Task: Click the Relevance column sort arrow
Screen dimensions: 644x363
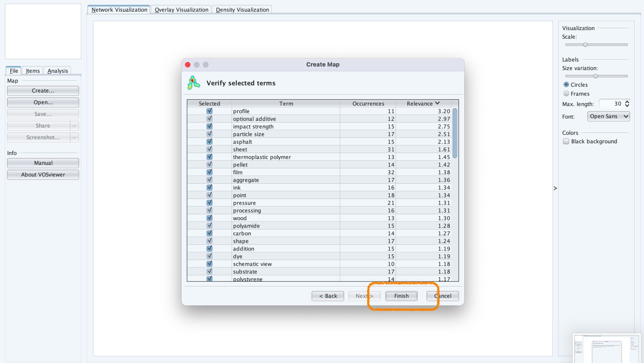Action: [437, 103]
